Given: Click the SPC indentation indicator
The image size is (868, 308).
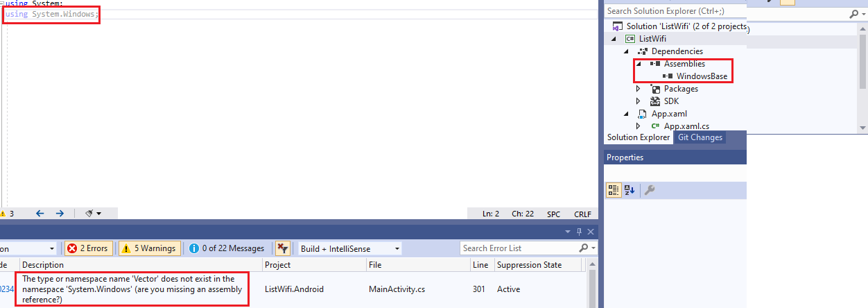Looking at the screenshot, I should [x=554, y=214].
